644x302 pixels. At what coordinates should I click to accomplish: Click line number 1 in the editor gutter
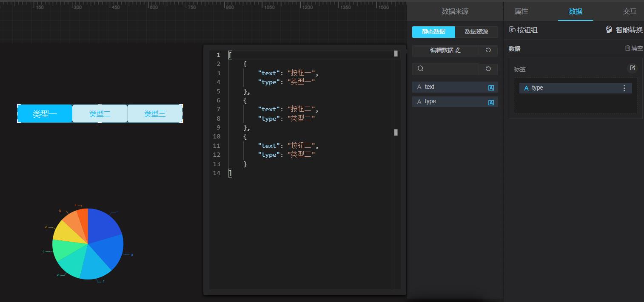(x=219, y=55)
